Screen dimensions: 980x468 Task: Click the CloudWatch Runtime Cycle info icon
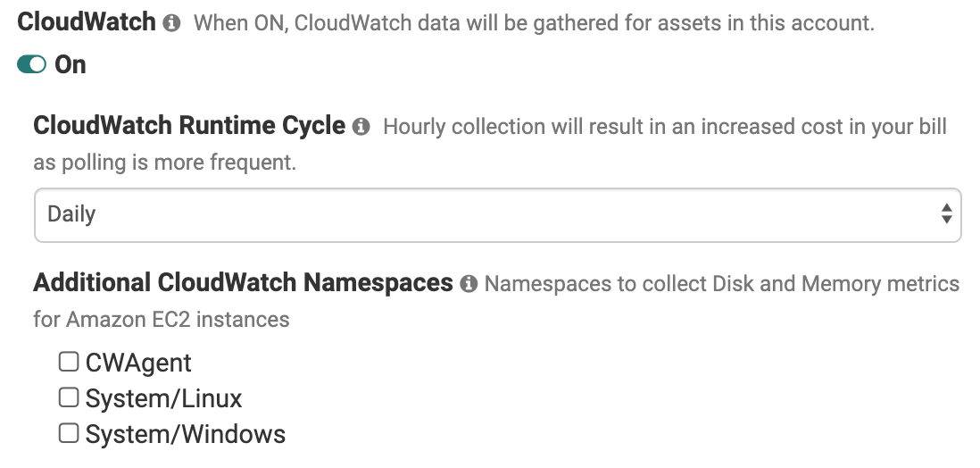361,127
